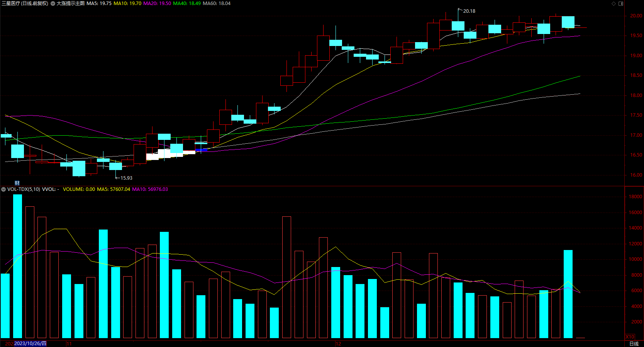
Task: Click the diamond marker icon at top right
Action: [614, 3]
